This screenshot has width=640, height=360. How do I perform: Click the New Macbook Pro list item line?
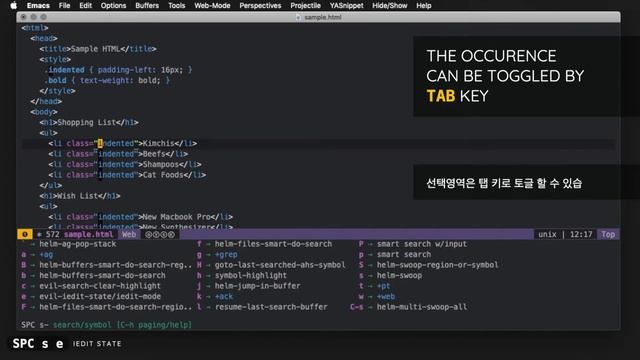tap(141, 217)
